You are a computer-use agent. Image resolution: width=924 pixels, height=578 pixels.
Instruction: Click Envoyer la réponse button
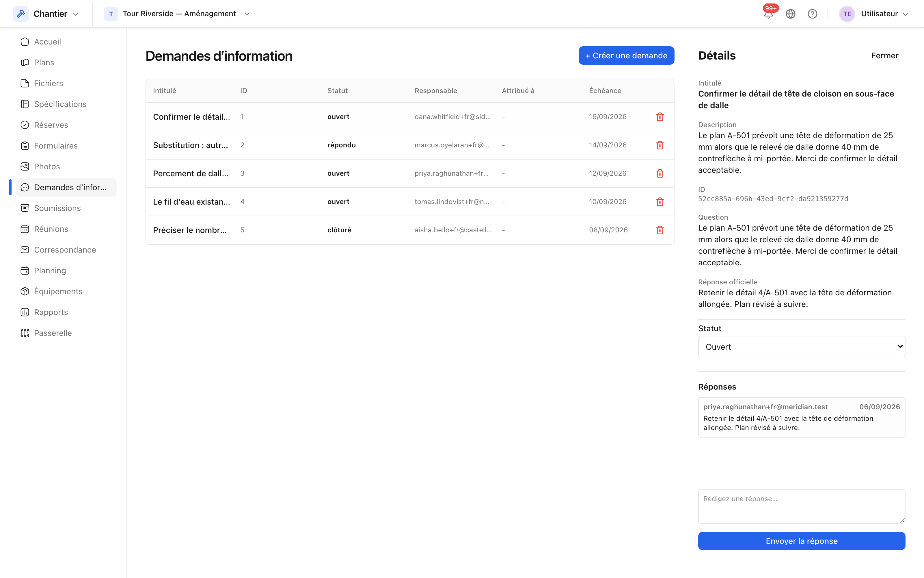point(802,541)
